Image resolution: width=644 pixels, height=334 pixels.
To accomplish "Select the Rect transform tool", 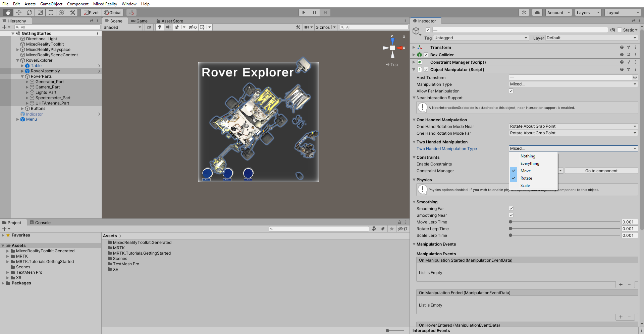I will (x=51, y=12).
